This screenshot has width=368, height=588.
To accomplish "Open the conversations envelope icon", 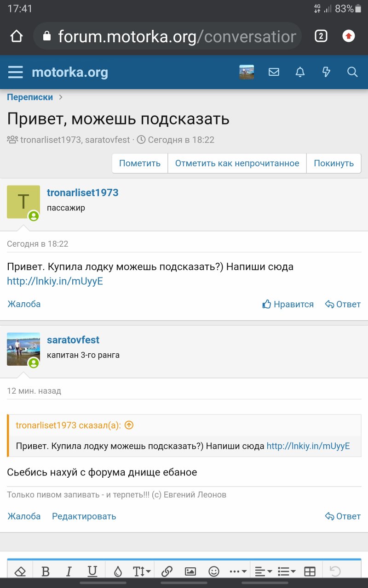I will tap(274, 72).
